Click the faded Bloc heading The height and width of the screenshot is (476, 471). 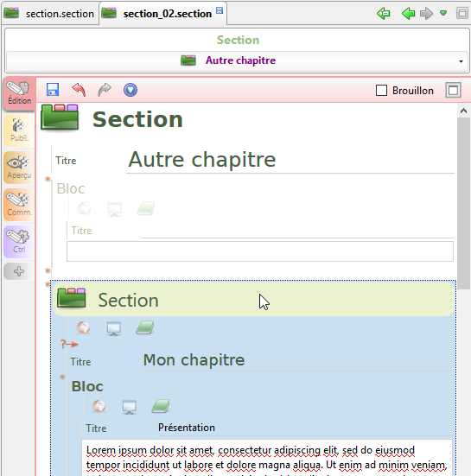pos(71,188)
